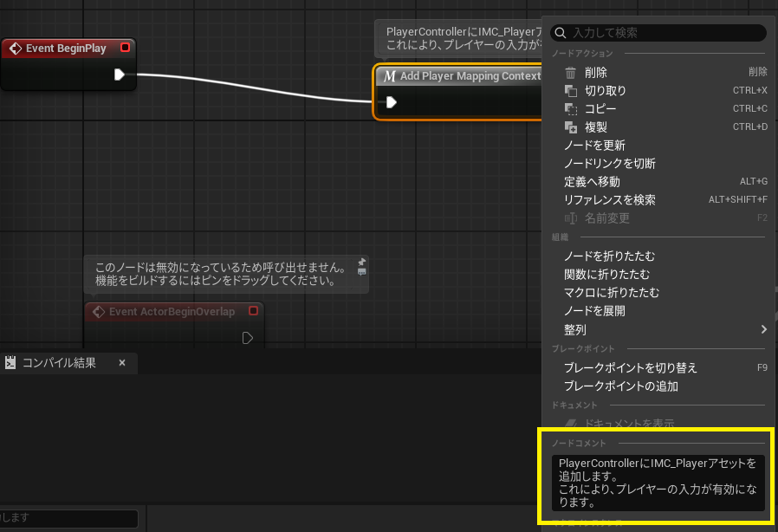778x532 pixels.
Task: Select 関数に折りたたむ menu entry
Action: 660,275
